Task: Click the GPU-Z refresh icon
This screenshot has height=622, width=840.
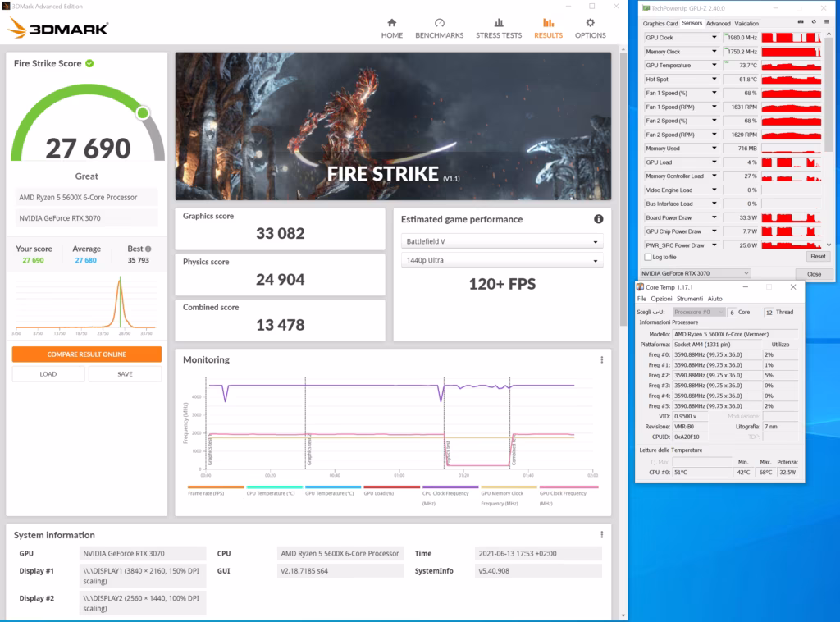Action: (x=814, y=22)
